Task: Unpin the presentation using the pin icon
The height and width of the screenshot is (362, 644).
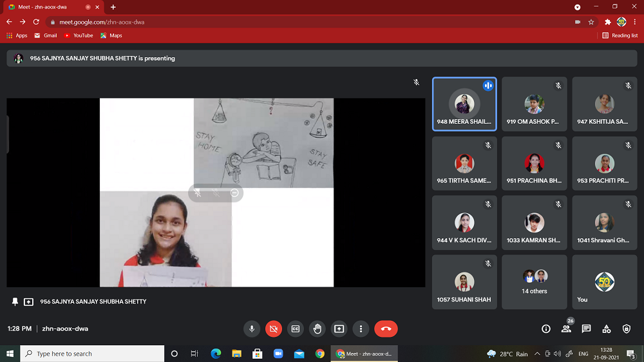Action: 15,301
